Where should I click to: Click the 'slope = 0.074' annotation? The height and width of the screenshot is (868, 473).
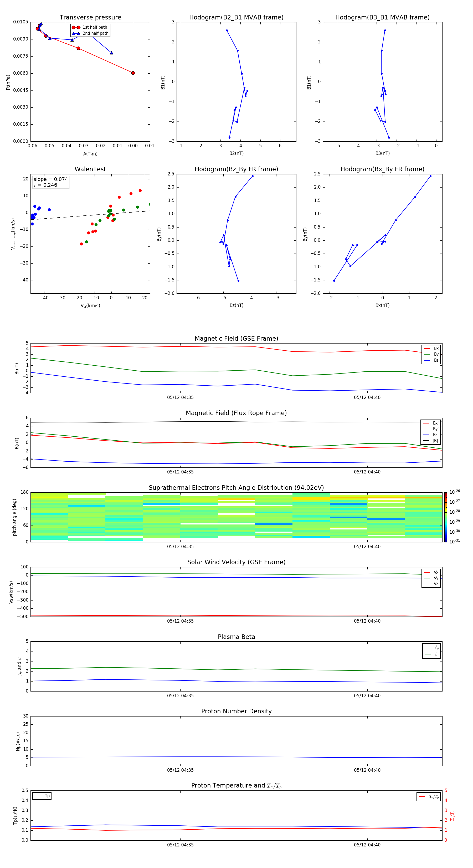(x=50, y=179)
